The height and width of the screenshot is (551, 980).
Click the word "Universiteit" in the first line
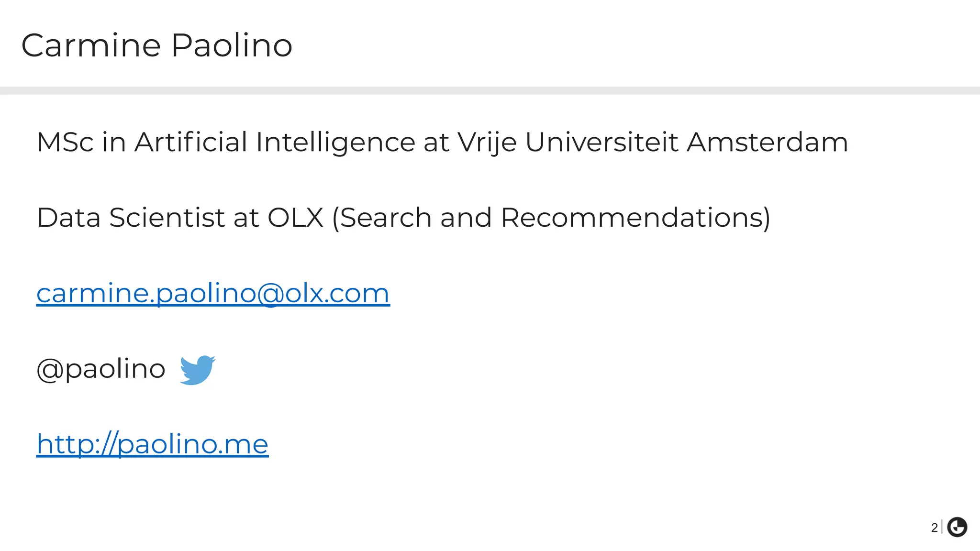click(x=601, y=143)
